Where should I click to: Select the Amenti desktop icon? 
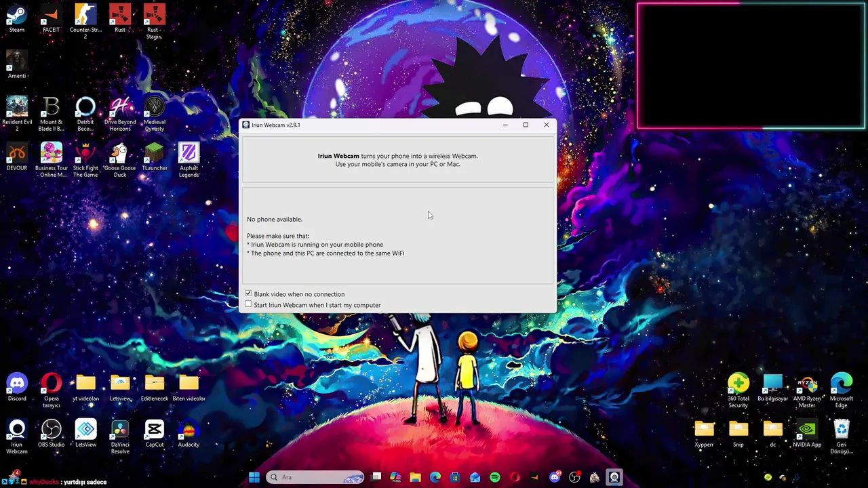(17, 65)
